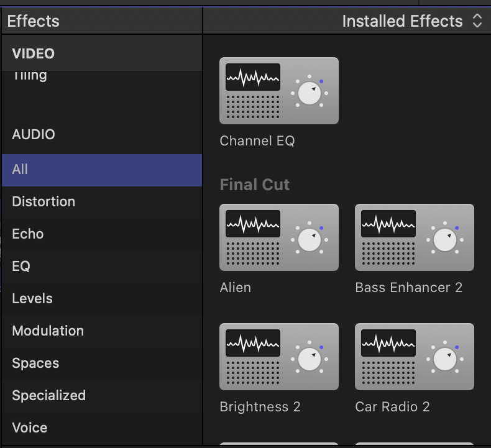Show Echo audio effects

point(102,234)
